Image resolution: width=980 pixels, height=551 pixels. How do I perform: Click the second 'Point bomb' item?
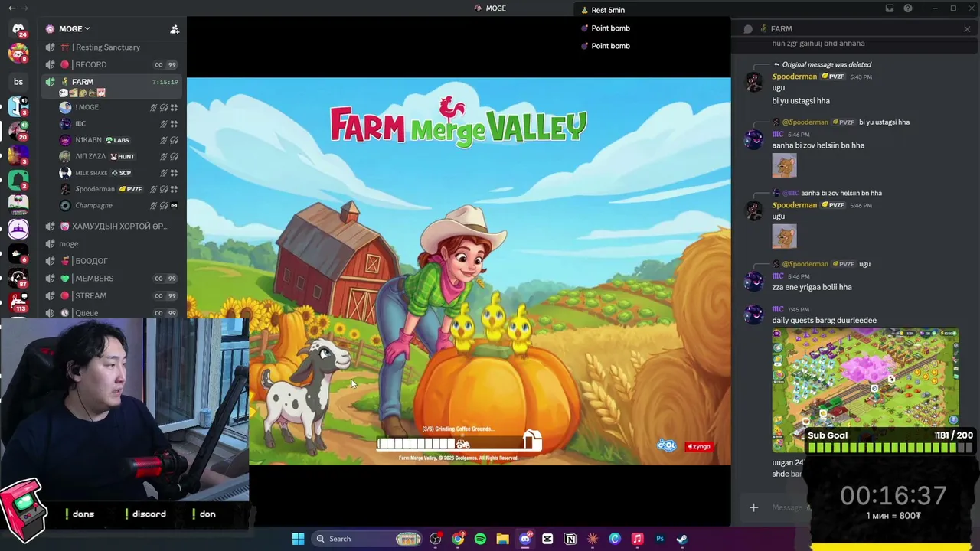[606, 46]
